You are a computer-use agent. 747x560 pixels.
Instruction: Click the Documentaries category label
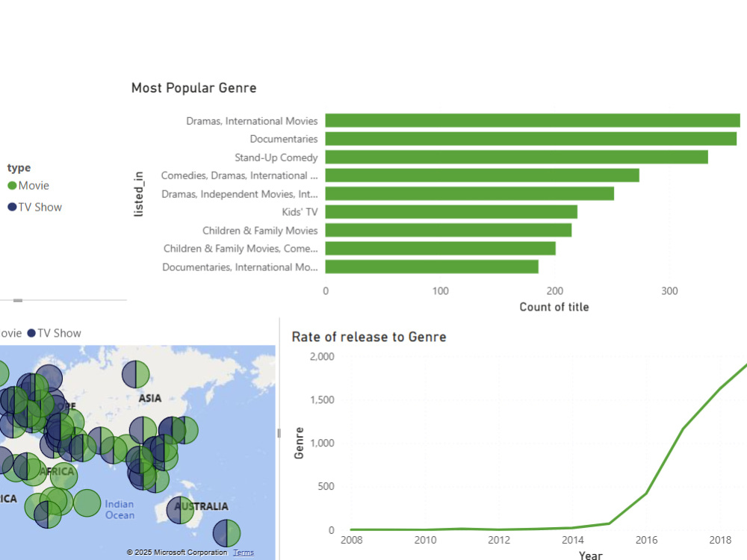(283, 139)
